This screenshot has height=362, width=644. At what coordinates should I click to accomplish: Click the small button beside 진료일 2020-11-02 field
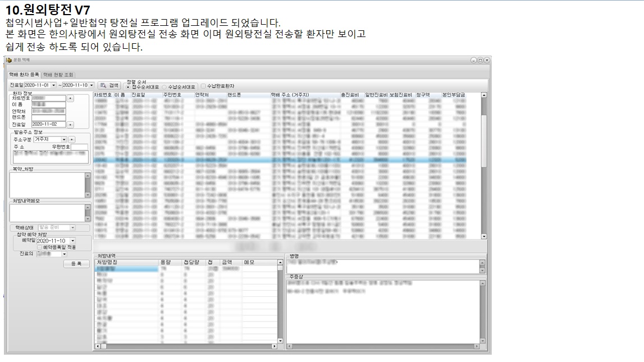70,124
